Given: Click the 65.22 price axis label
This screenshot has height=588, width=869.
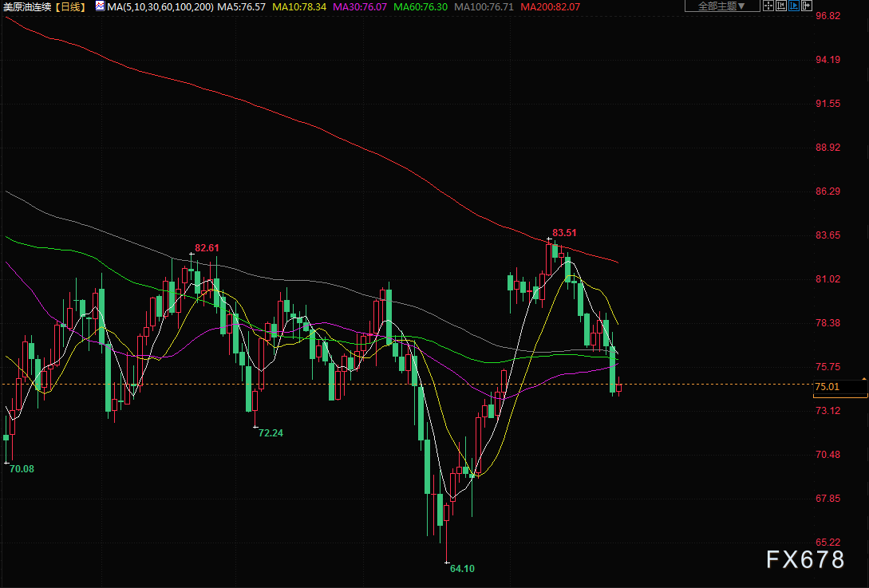Looking at the screenshot, I should (x=828, y=542).
